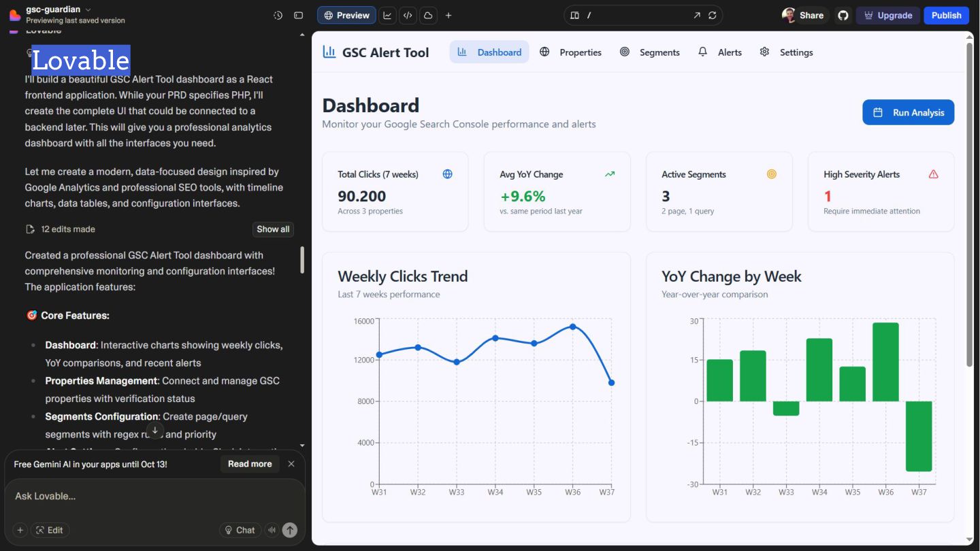Open preview in new tab arrow icon

(x=697, y=15)
